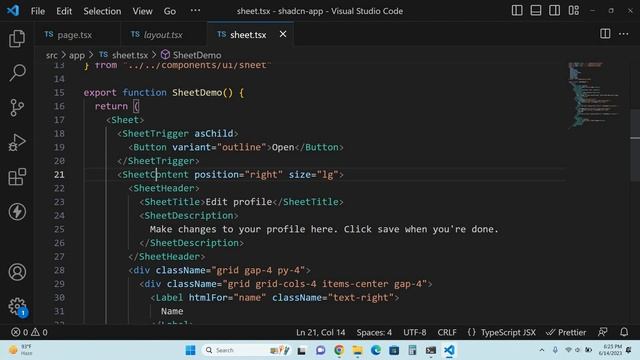This screenshot has height=360, width=640.
Task: Expand the overflow menu ellipsis
Action: click(196, 10)
